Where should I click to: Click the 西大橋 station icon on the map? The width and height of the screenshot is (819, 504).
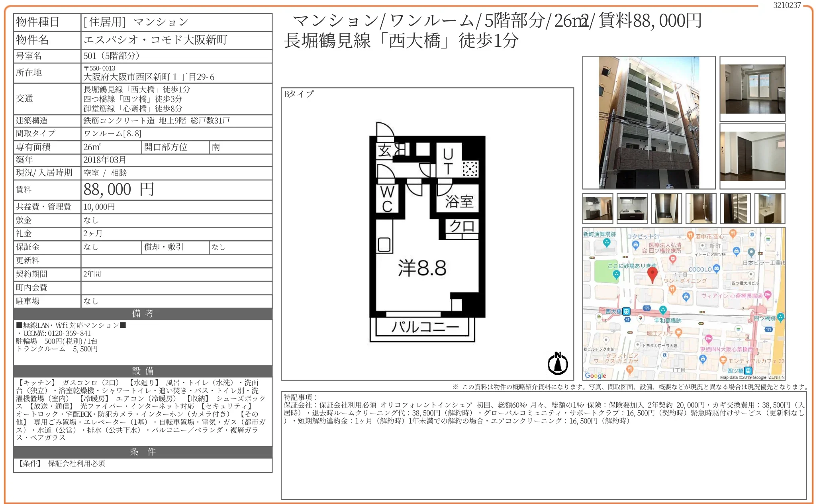(626, 311)
